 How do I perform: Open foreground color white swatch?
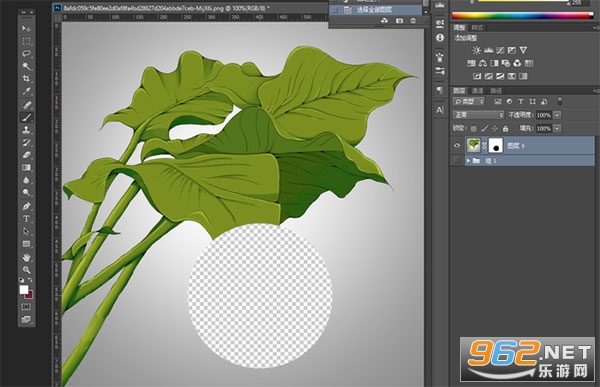point(24,289)
